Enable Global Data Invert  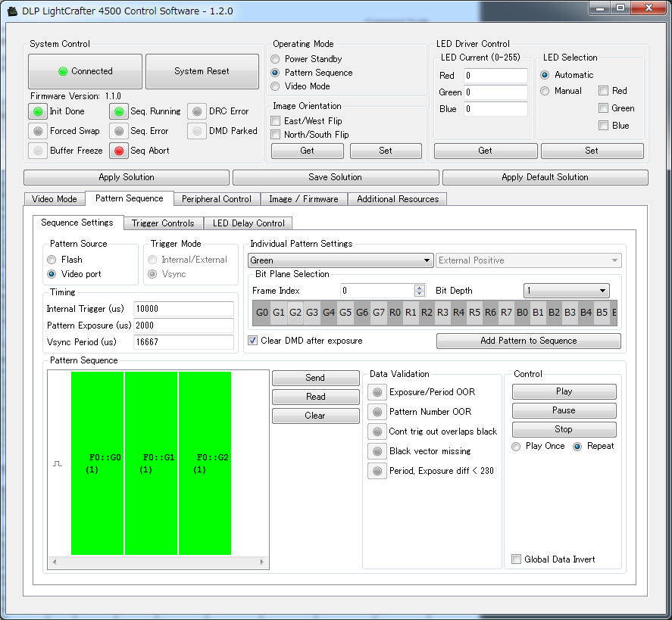tap(517, 559)
